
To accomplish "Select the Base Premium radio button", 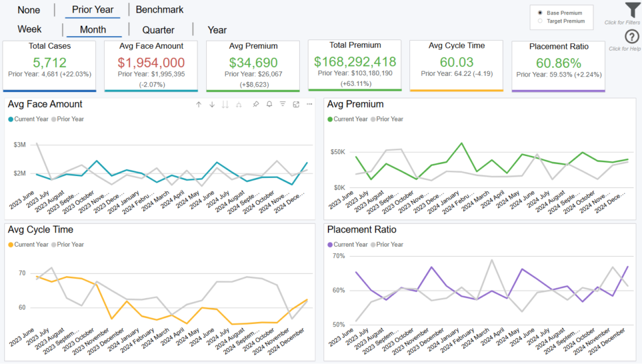I will click(540, 13).
